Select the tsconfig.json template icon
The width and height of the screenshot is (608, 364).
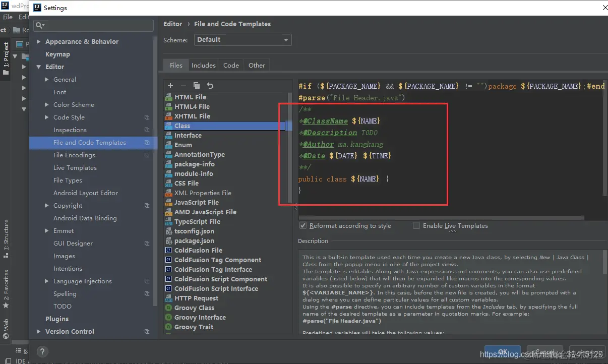[168, 231]
